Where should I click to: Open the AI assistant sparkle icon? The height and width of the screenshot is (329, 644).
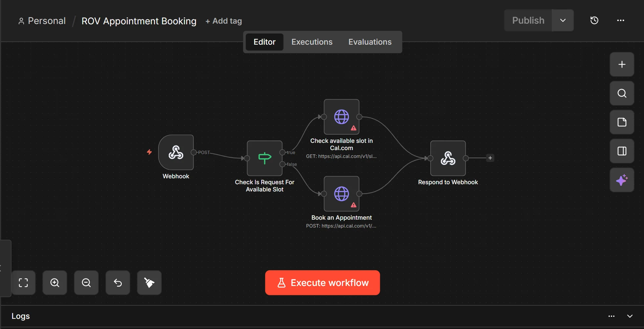[621, 180]
